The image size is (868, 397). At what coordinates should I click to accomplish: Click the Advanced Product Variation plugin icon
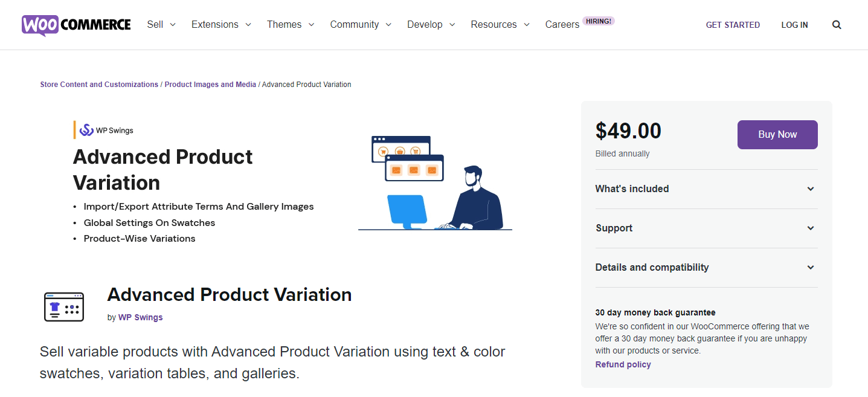coord(64,306)
